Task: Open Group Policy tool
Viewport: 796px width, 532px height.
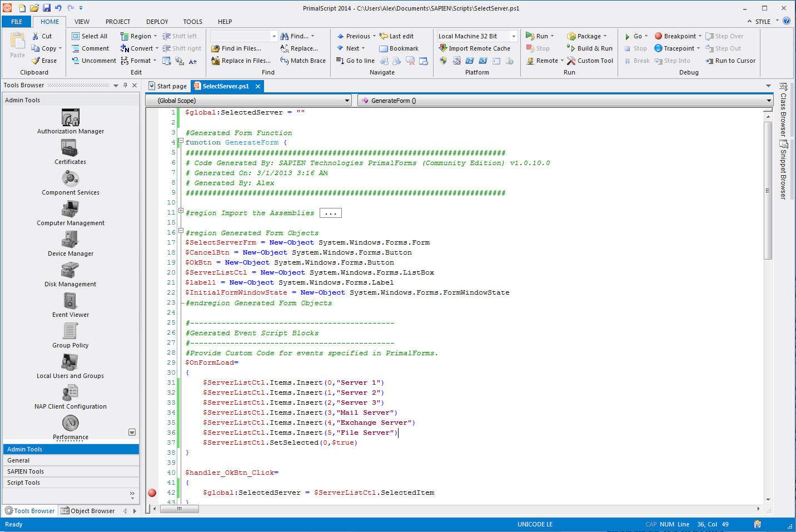Action: coord(71,335)
